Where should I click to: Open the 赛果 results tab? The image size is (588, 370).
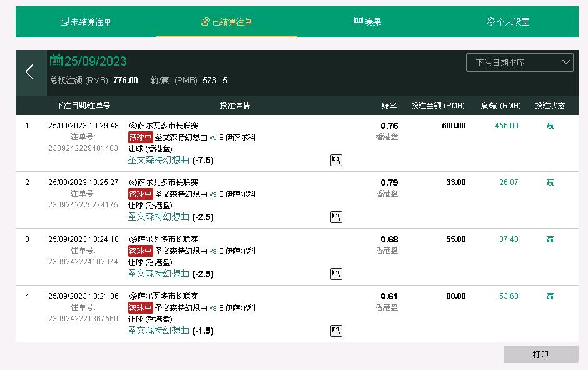[367, 22]
